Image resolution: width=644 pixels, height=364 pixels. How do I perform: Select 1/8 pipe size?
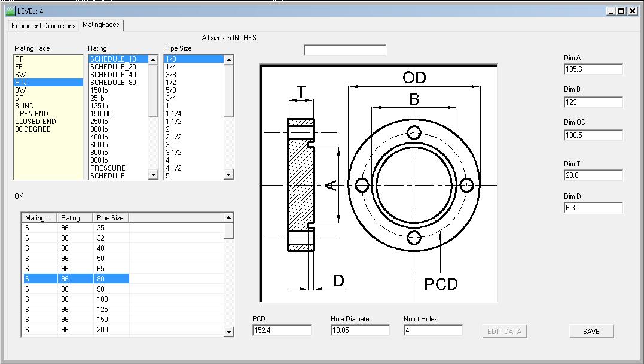194,59
